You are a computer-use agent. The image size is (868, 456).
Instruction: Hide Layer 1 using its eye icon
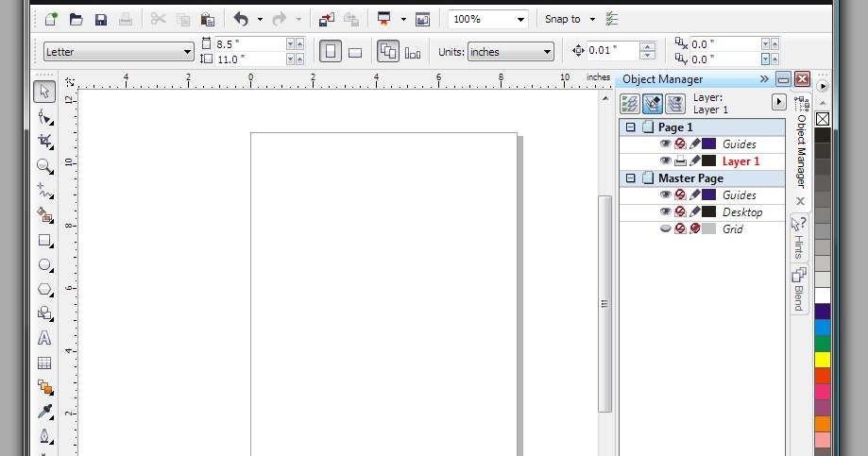pos(665,161)
